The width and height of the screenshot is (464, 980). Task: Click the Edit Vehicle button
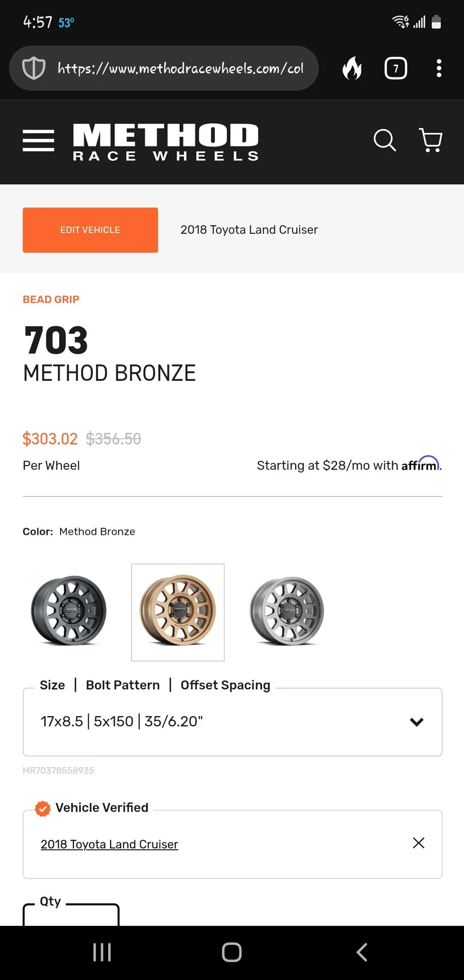point(90,230)
